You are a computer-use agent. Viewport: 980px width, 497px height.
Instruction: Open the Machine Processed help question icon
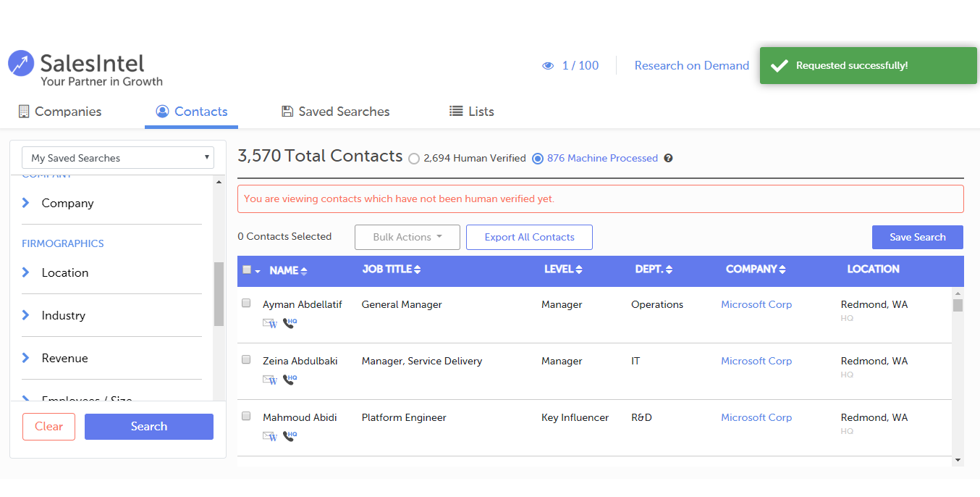668,158
